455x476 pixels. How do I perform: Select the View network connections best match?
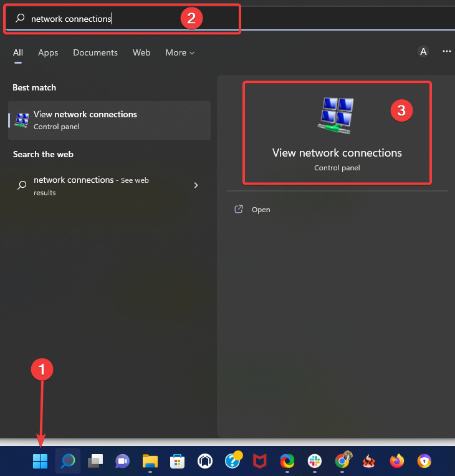click(x=109, y=120)
